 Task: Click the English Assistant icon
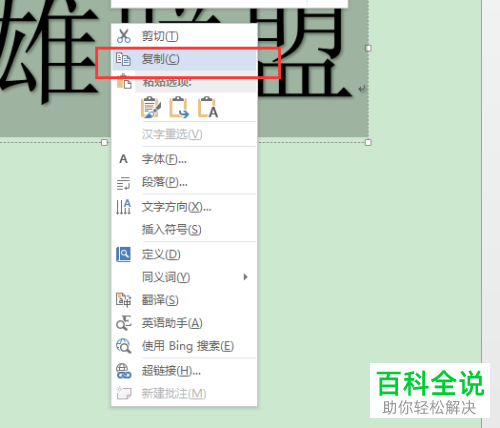coord(123,323)
